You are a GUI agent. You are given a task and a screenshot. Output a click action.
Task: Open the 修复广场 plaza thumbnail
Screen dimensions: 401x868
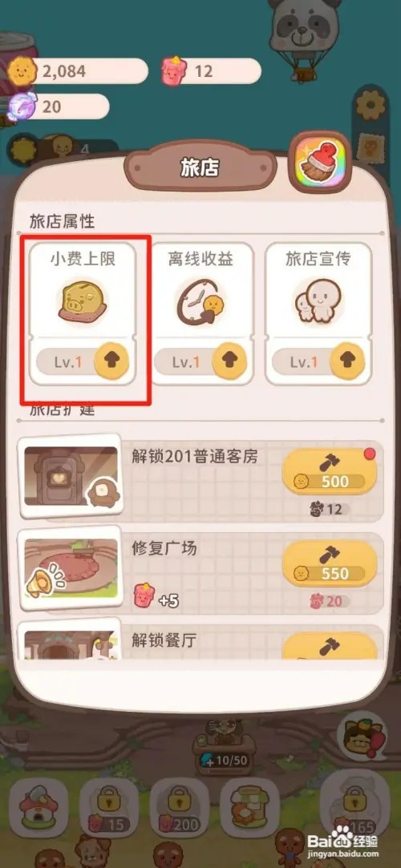pos(71,568)
